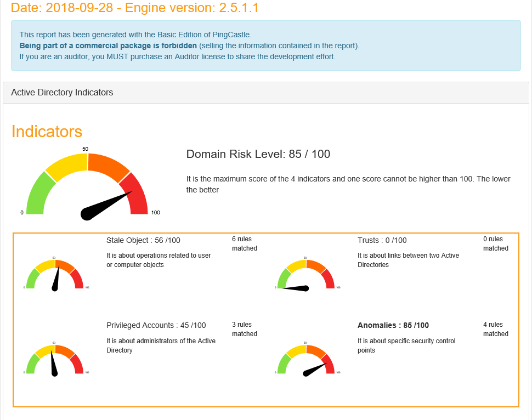Click the Stale Object gauge chart

[55, 275]
